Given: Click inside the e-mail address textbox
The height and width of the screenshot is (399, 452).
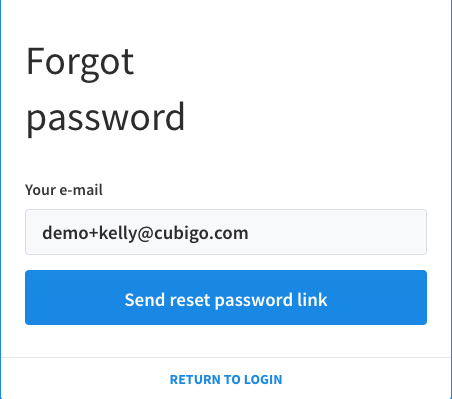Looking at the screenshot, I should [226, 232].
